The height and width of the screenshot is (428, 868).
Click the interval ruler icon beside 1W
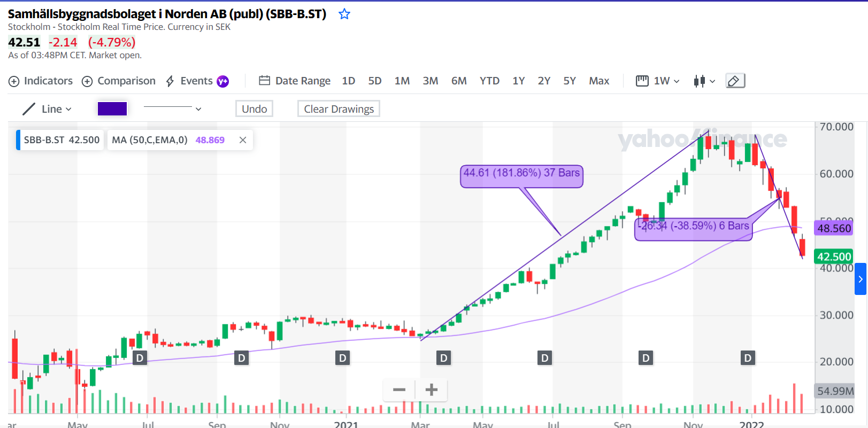pyautogui.click(x=642, y=81)
